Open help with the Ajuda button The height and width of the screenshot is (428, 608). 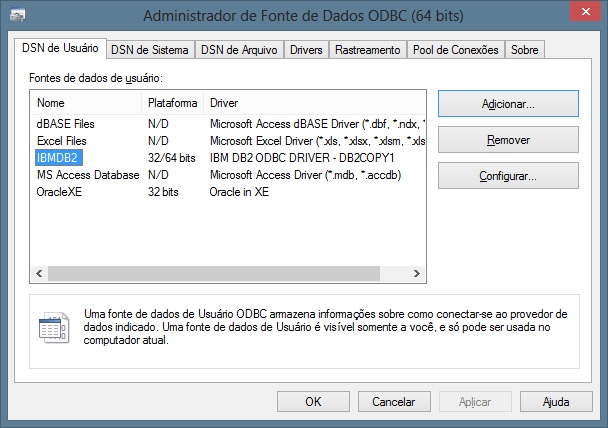pyautogui.click(x=556, y=401)
